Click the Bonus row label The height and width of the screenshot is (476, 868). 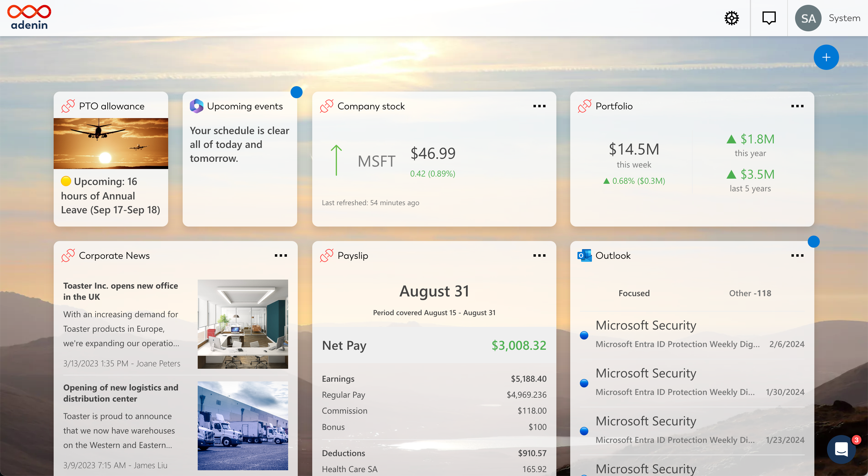tap(333, 427)
